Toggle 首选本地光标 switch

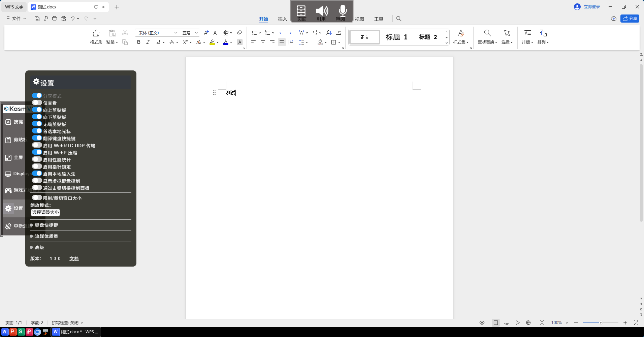37,131
